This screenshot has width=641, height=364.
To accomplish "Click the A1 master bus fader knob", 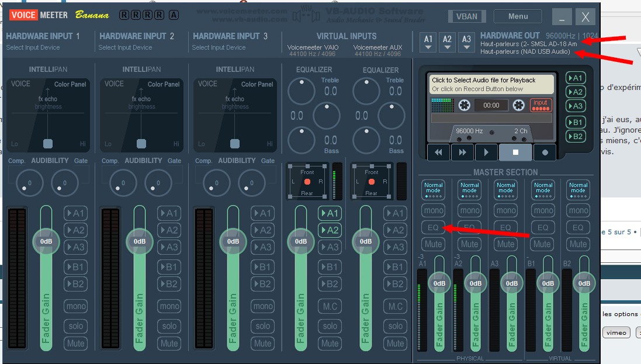I will (439, 283).
